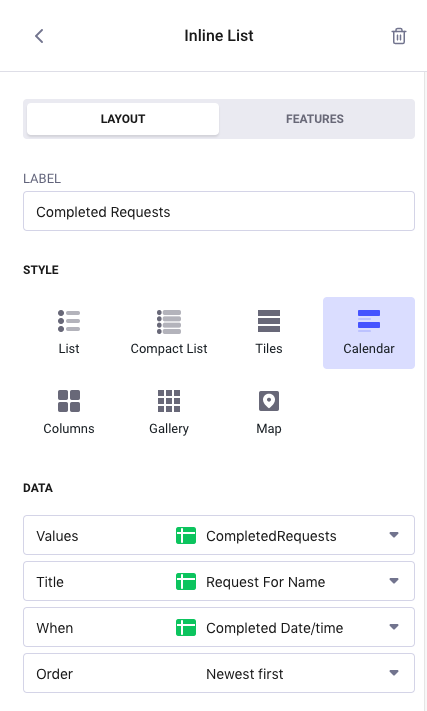427x711 pixels.
Task: Choose the Gallery style
Action: point(169,412)
